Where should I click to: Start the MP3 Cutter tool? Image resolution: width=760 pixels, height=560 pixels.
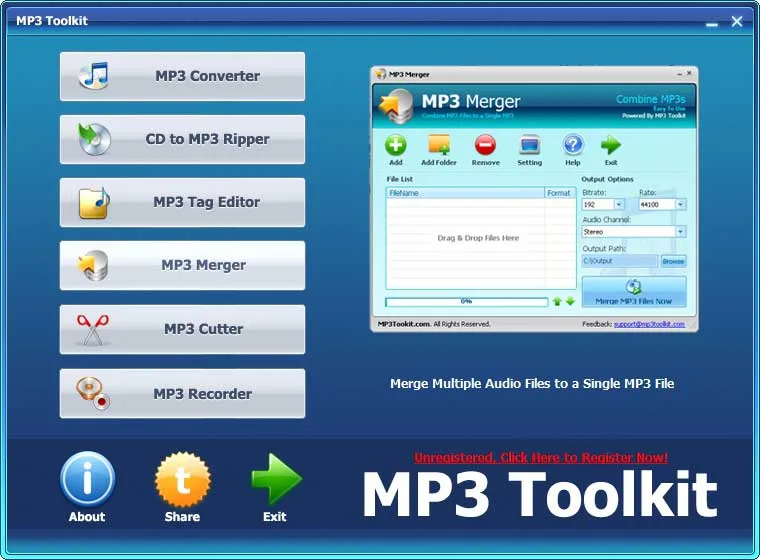(x=182, y=330)
